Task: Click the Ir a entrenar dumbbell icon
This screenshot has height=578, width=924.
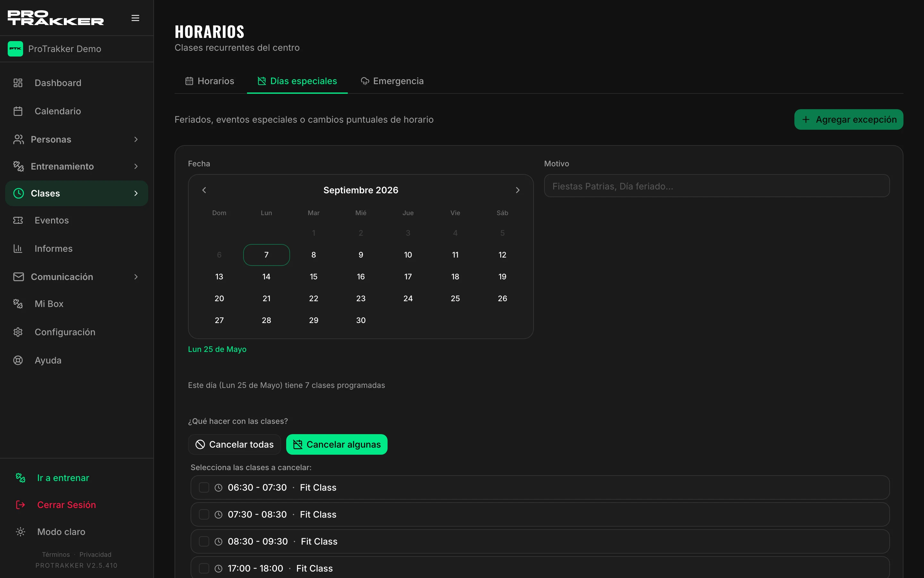Action: (21, 478)
